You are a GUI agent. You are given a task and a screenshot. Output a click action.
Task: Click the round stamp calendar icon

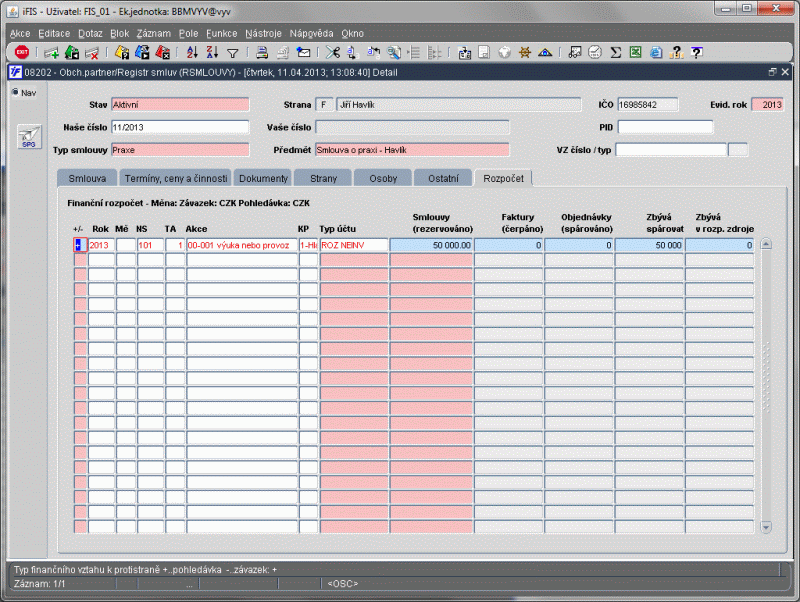pos(595,52)
